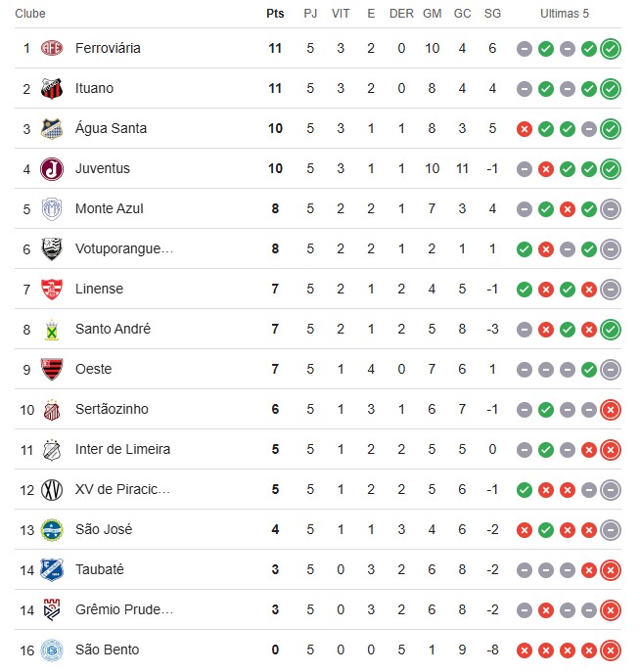Click São Bento's latest loss result circle
This screenshot has height=672, width=640.
click(x=611, y=650)
